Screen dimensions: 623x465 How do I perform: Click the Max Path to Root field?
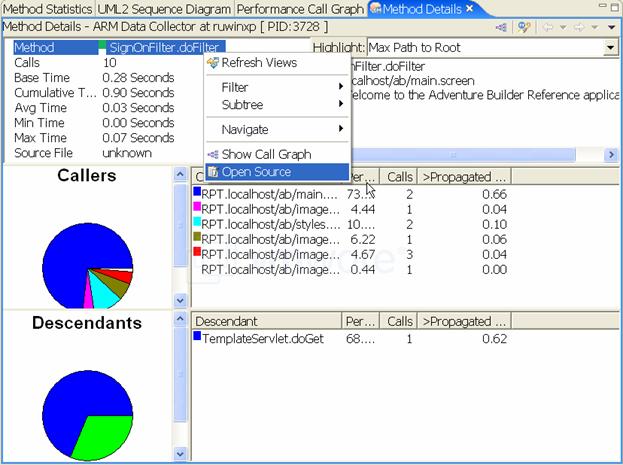click(x=486, y=48)
